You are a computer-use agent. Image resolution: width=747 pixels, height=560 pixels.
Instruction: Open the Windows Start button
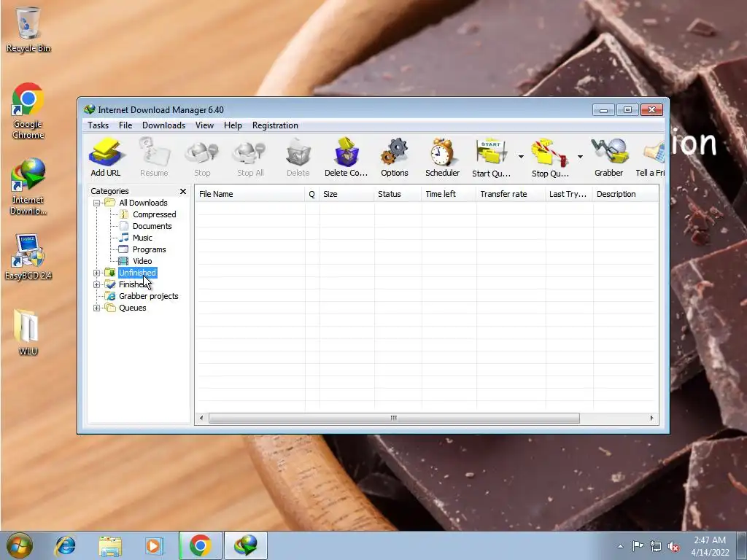pyautogui.click(x=20, y=545)
